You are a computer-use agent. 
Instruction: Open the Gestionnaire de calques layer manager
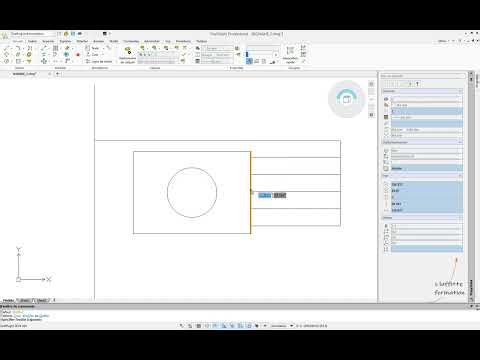(x=128, y=55)
